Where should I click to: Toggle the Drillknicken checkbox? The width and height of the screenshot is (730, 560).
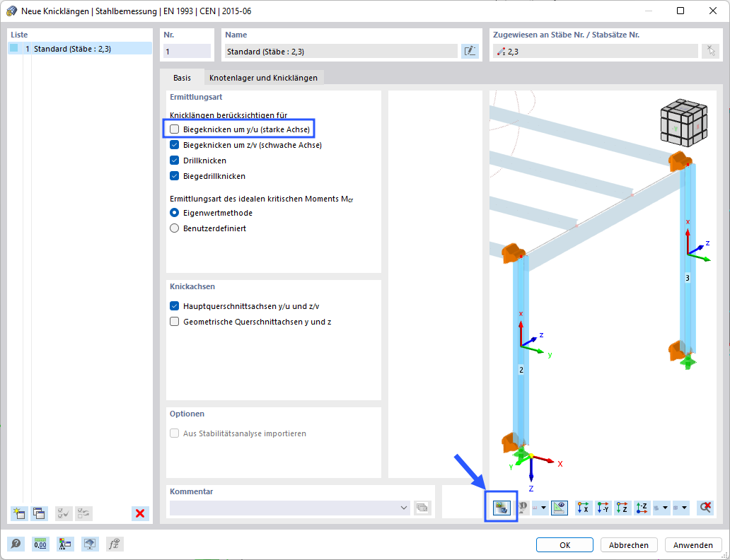pos(174,160)
